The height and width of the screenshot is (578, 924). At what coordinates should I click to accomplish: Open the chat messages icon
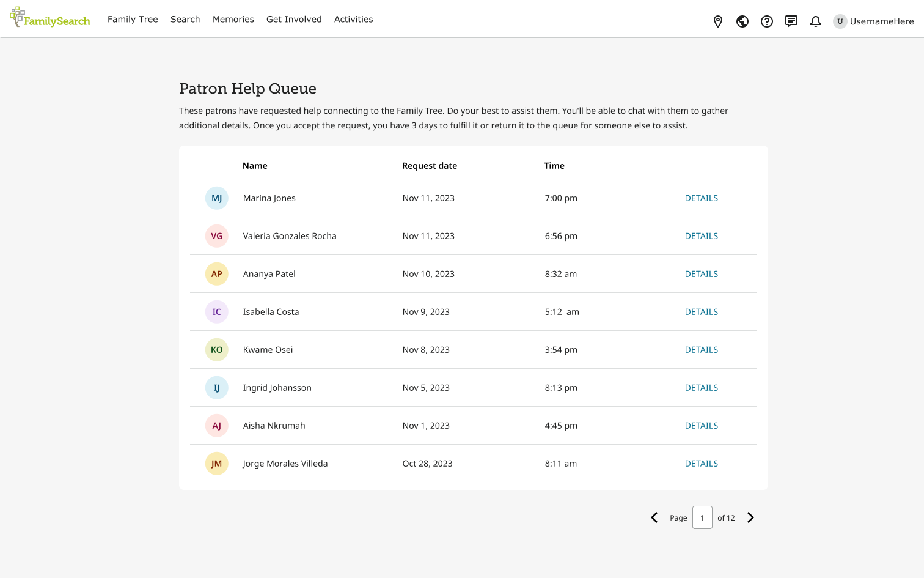pos(791,21)
